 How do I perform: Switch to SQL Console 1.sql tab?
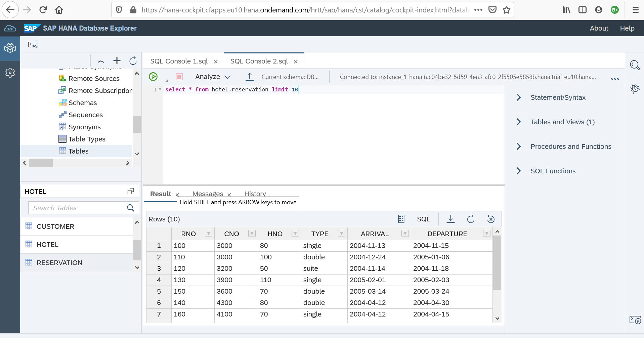179,61
